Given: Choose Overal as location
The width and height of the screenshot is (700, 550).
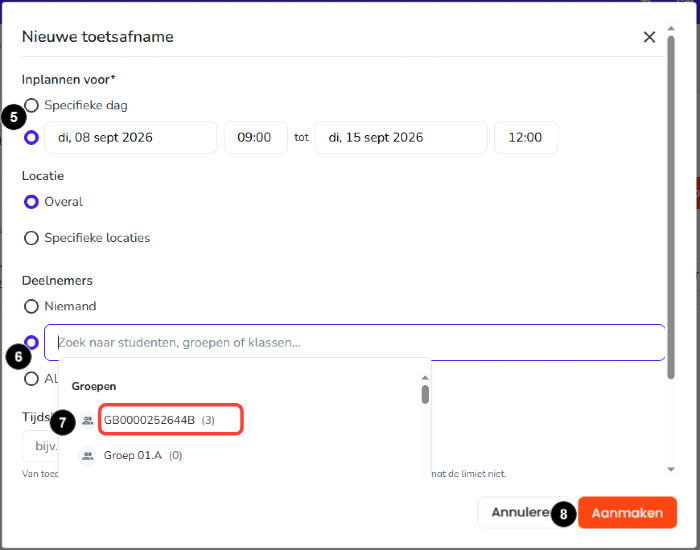Looking at the screenshot, I should (31, 202).
